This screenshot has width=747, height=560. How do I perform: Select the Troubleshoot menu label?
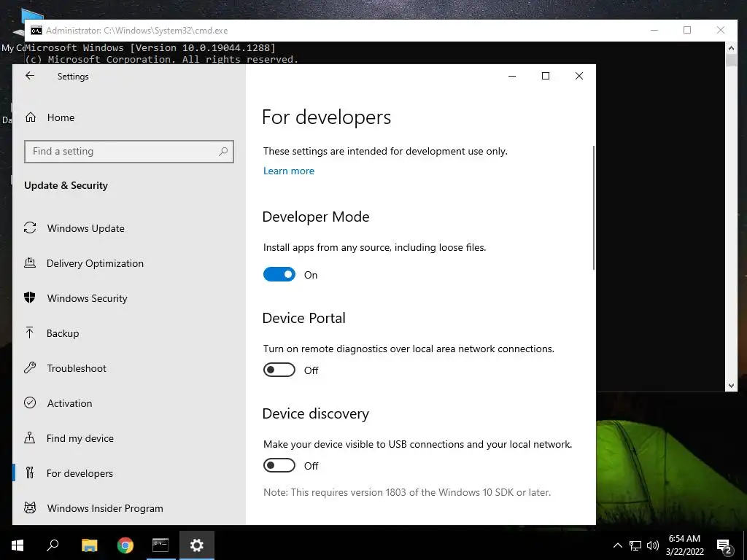coord(77,368)
